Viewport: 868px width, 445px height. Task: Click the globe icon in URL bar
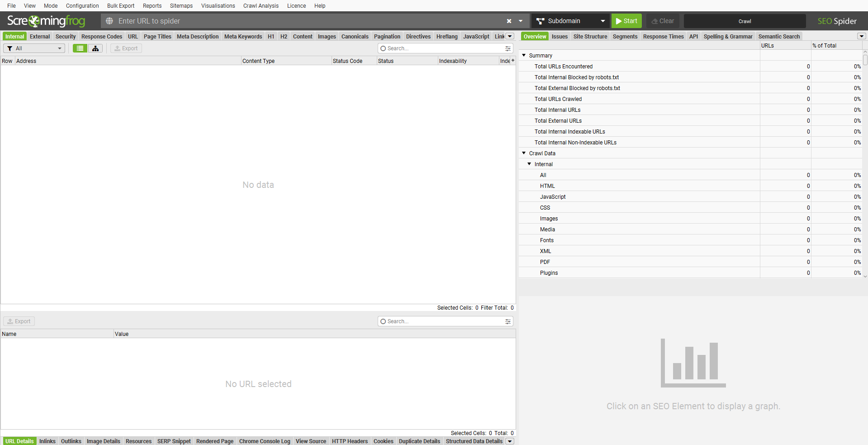click(109, 21)
